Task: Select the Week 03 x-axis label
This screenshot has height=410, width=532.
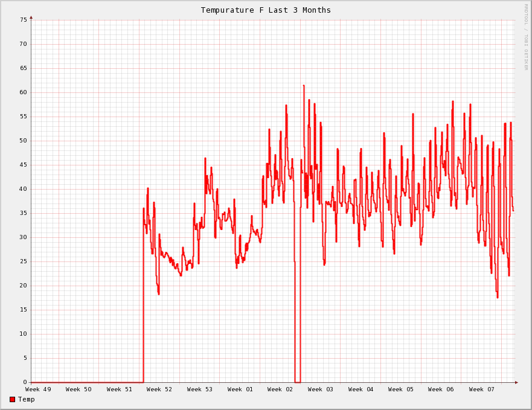Action: (321, 389)
